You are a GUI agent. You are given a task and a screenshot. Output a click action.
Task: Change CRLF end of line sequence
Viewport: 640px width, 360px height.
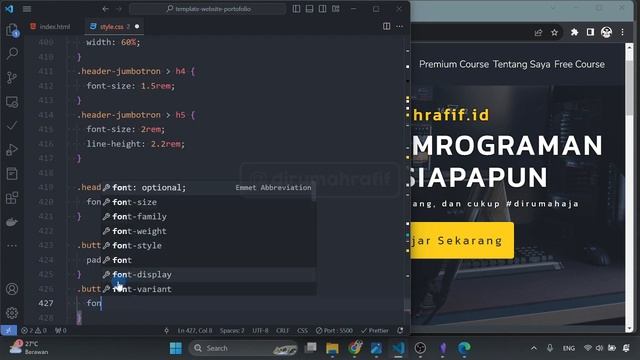(282, 330)
